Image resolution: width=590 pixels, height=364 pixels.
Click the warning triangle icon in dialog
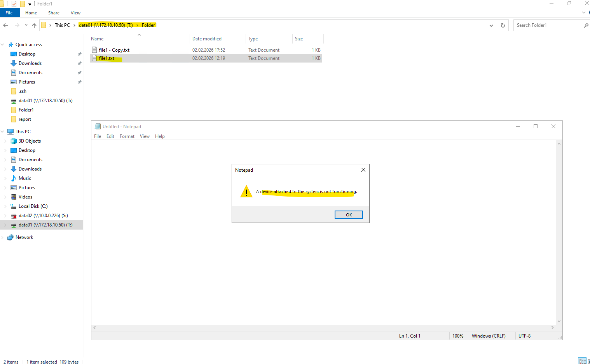point(246,191)
